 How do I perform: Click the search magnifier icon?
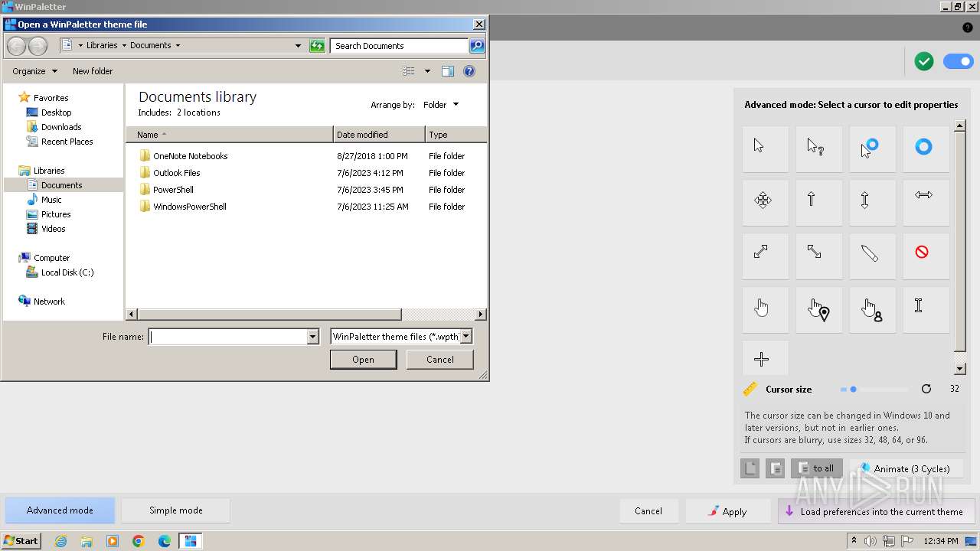(x=476, y=46)
